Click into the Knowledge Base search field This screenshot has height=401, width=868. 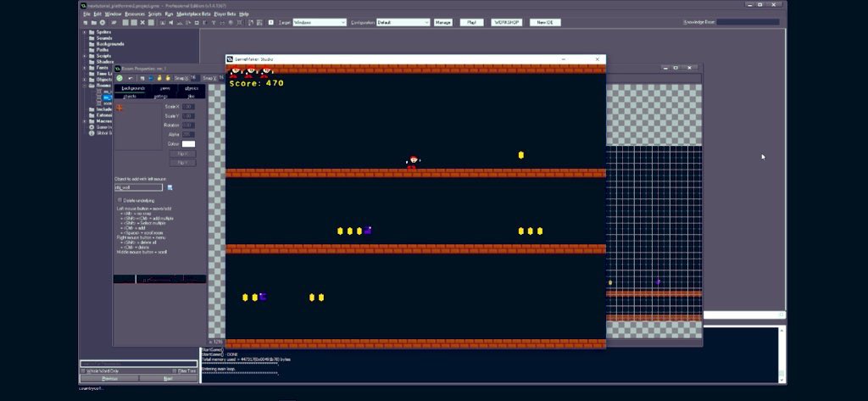tap(748, 22)
